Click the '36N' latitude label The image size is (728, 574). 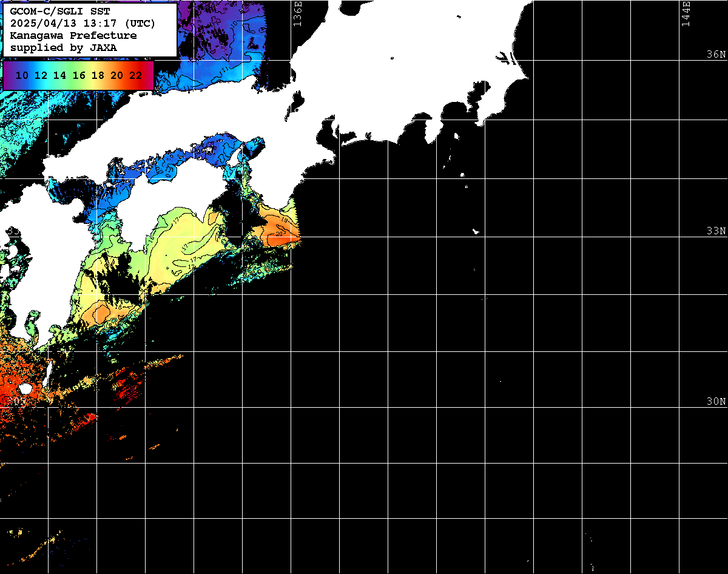click(x=716, y=55)
